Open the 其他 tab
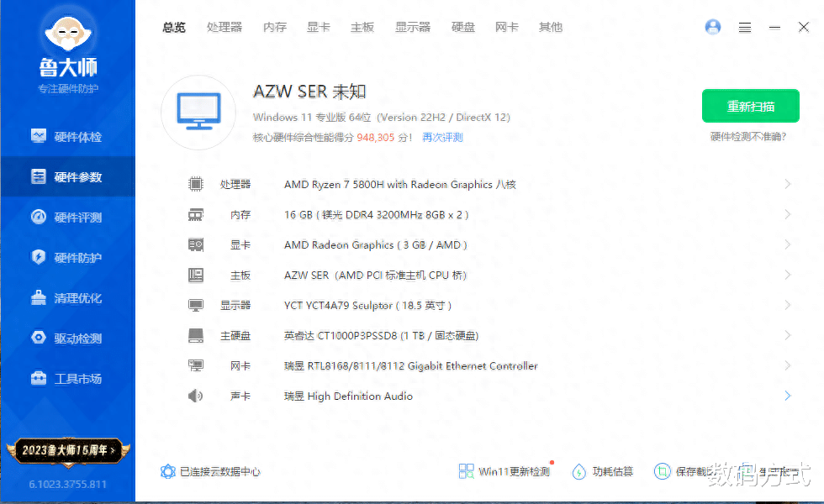Image resolution: width=824 pixels, height=504 pixels. (550, 27)
